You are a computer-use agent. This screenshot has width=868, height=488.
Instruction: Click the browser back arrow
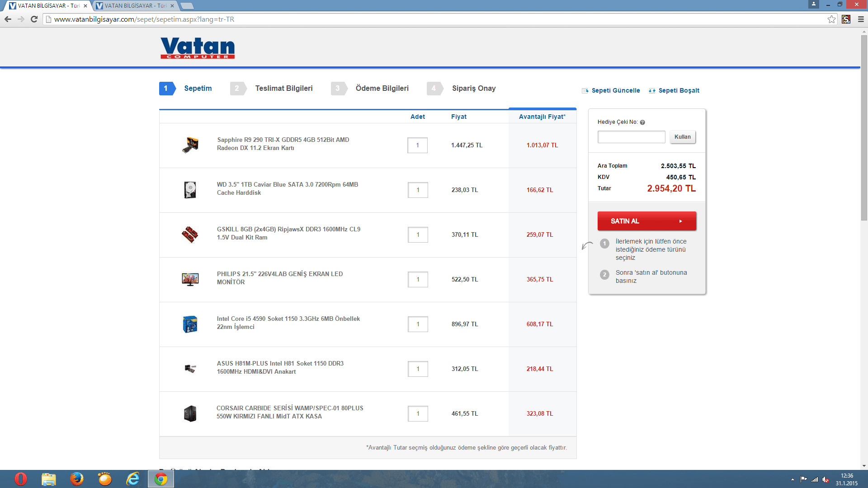click(8, 19)
